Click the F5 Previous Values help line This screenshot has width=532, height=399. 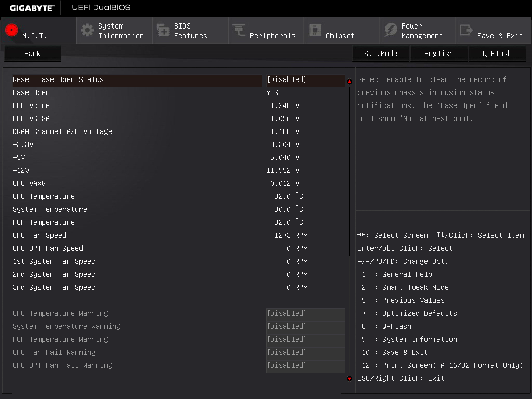click(401, 301)
